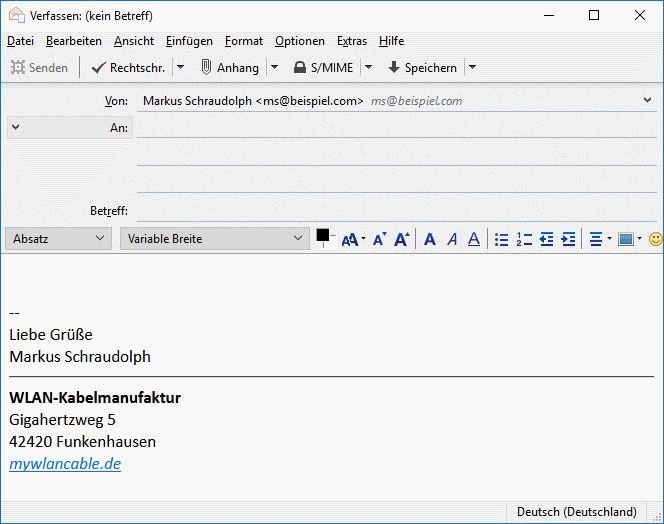This screenshot has height=524, width=664.
Task: Click the first An recipient field
Action: click(396, 128)
